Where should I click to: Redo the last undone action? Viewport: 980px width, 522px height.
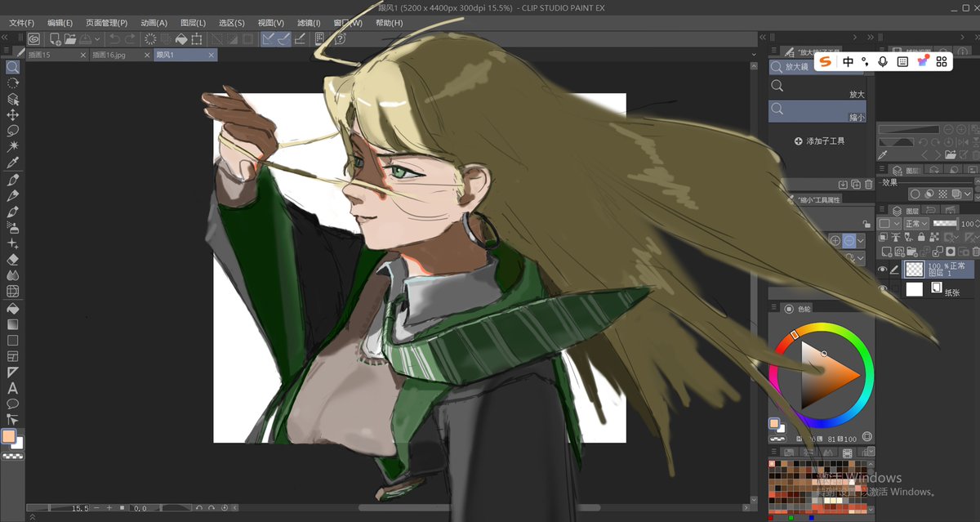tap(130, 38)
